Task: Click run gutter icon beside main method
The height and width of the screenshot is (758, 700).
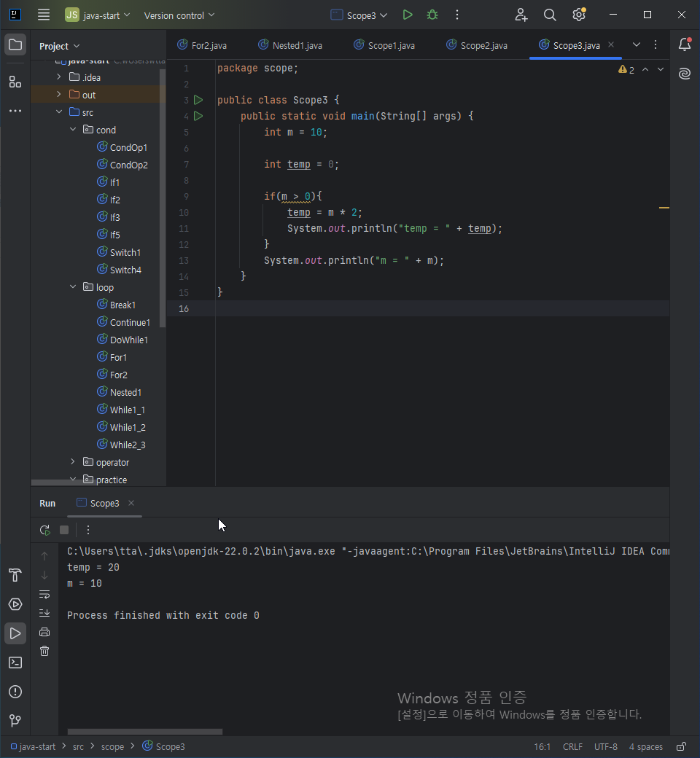Action: [x=198, y=116]
